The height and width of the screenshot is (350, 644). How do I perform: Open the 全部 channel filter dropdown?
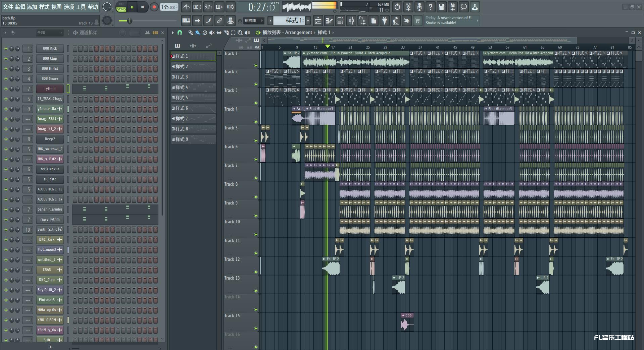49,33
